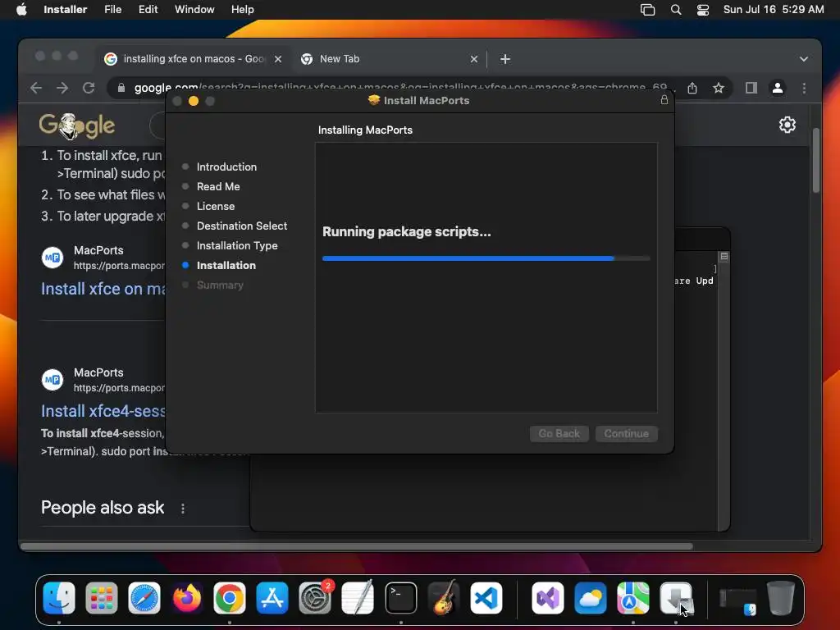This screenshot has width=840, height=630.
Task: Select the Installation Type step
Action: (237, 245)
